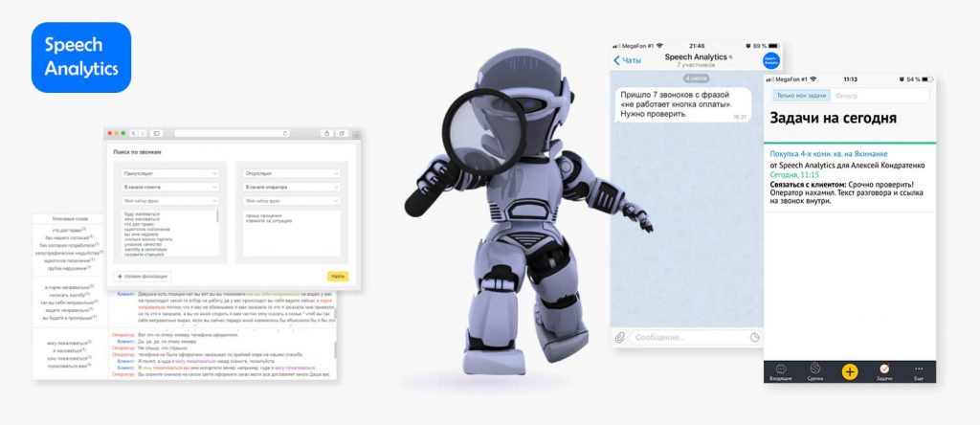Open the 'В канале оператора' dropdown
Viewport: 980px width, 425px height.
tap(292, 187)
